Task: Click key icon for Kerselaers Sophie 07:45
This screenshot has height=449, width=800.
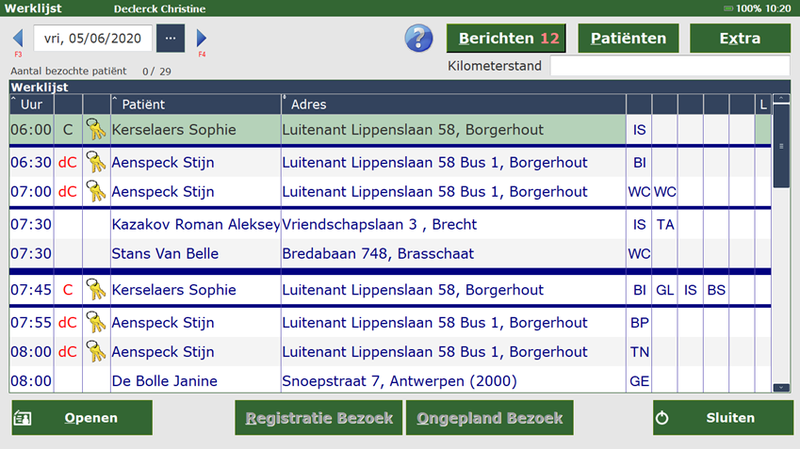Action: point(96,290)
